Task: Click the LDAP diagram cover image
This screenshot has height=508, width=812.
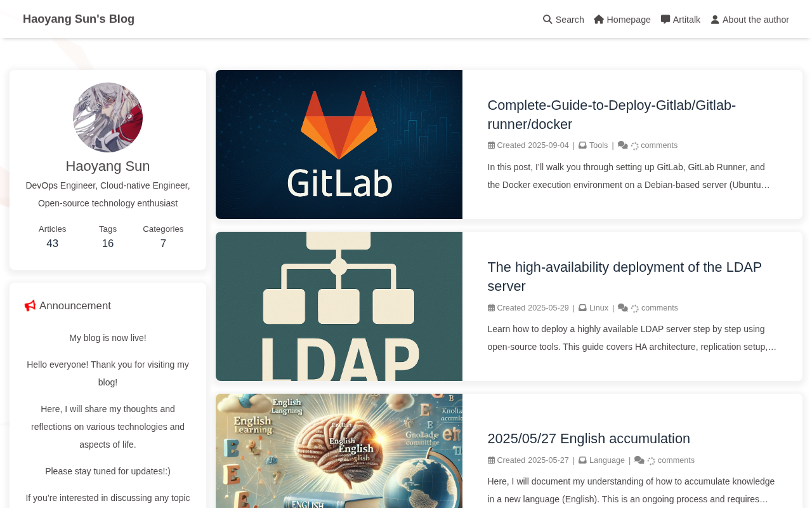Action: pos(339,307)
